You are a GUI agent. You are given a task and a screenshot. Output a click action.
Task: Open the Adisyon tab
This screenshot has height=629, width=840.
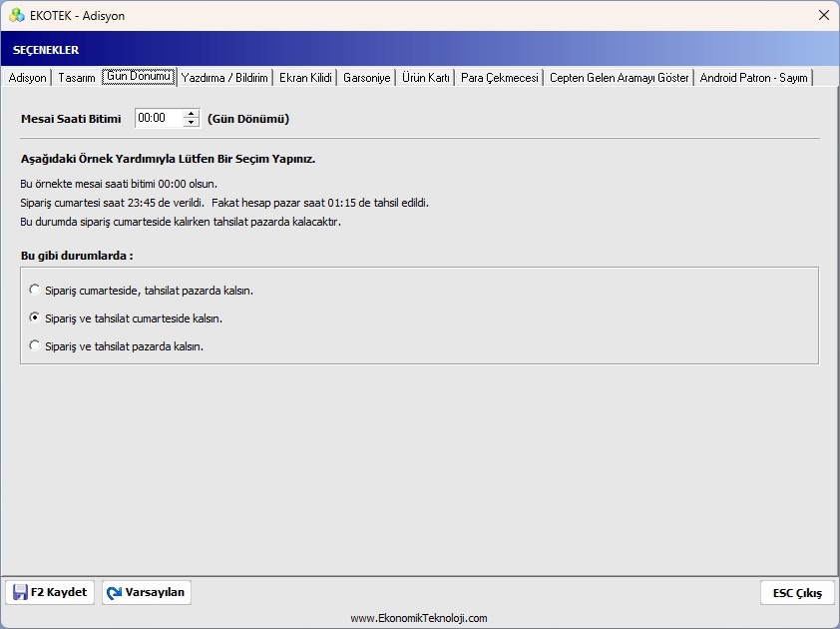pos(27,78)
